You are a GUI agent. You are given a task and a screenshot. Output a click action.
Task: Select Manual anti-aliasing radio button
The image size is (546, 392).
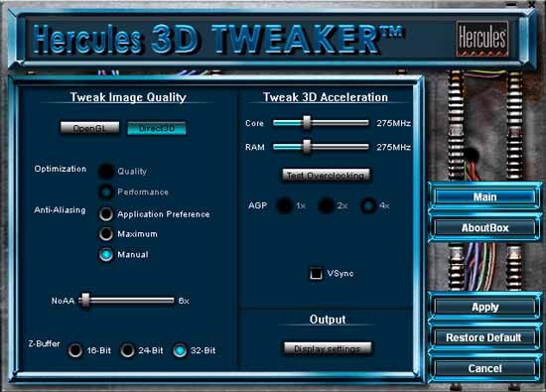point(106,254)
